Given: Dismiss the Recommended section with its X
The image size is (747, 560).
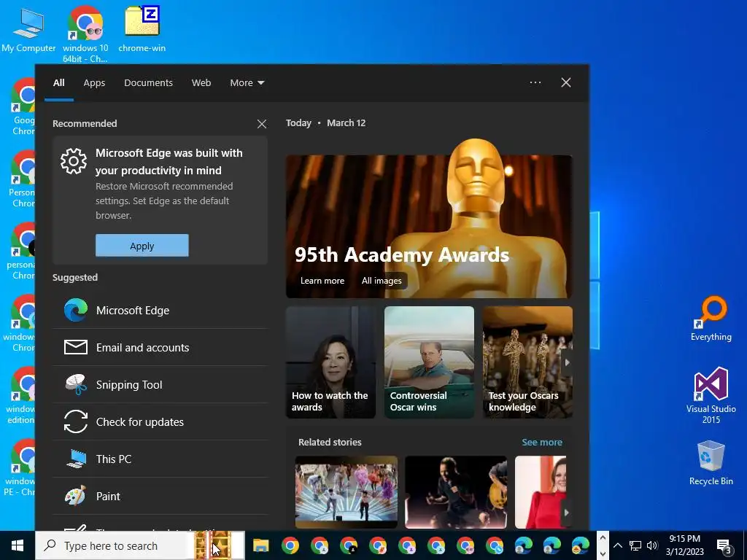Looking at the screenshot, I should coord(262,124).
